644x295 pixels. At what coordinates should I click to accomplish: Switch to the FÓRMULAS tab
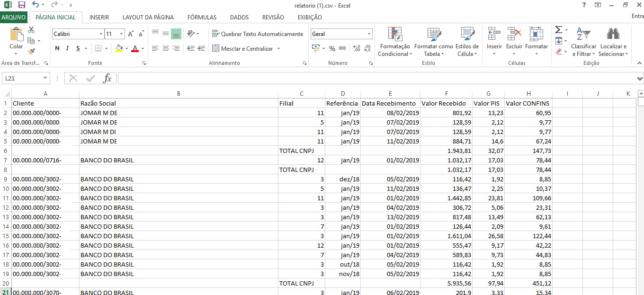click(x=202, y=18)
